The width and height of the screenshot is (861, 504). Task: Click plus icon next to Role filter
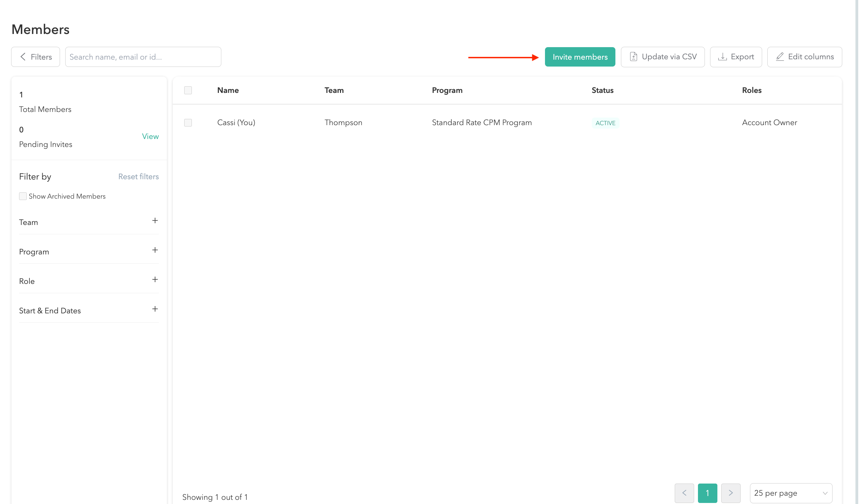coord(155,280)
